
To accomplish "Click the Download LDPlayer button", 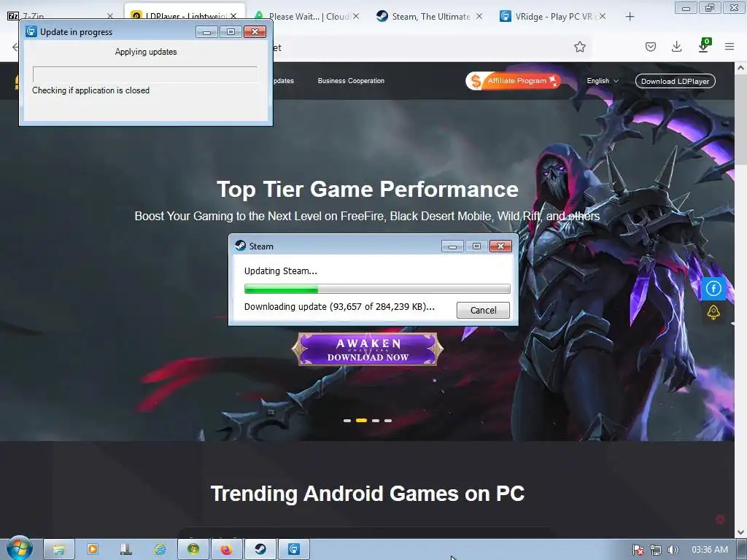I will click(x=675, y=81).
